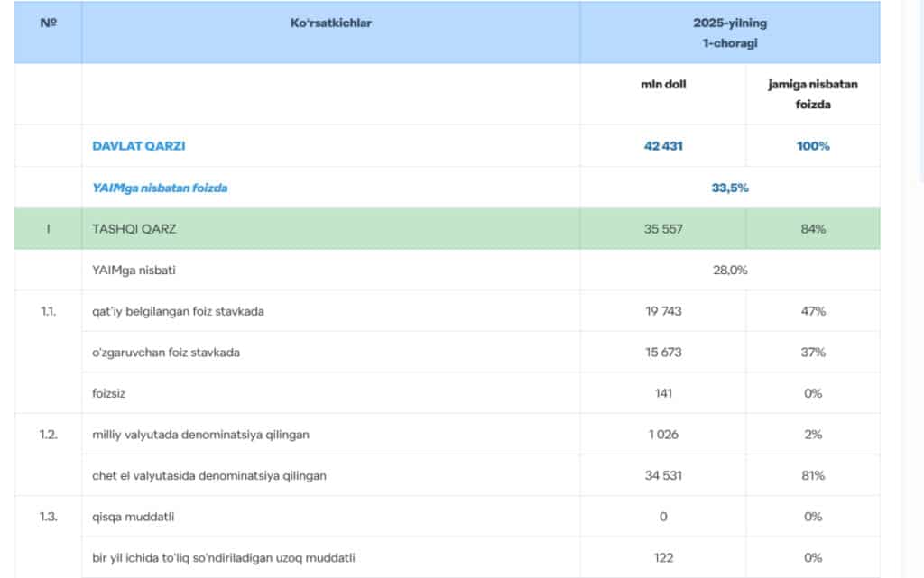Click the "mln doll" subheader
The image size is (924, 578).
[x=663, y=84]
